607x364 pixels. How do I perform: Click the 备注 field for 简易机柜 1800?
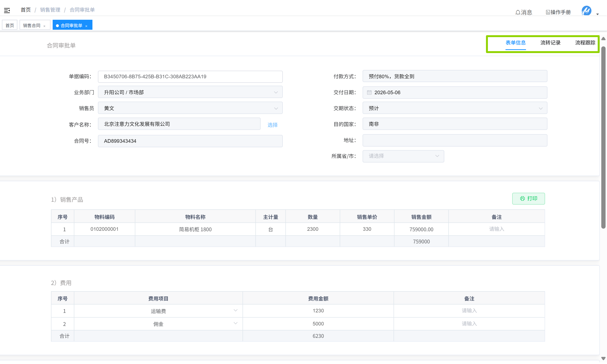(x=496, y=229)
